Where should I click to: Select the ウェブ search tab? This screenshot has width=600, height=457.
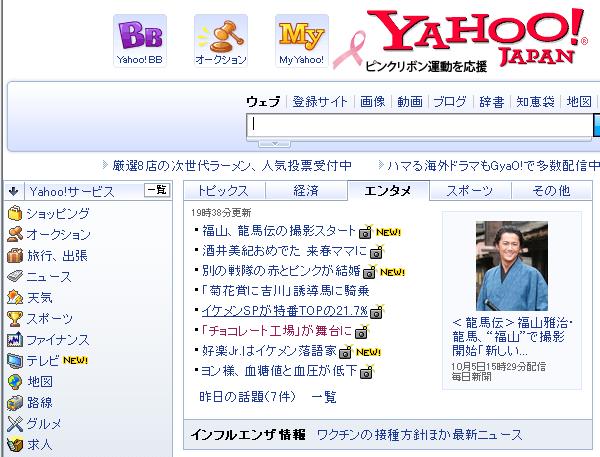(x=263, y=101)
